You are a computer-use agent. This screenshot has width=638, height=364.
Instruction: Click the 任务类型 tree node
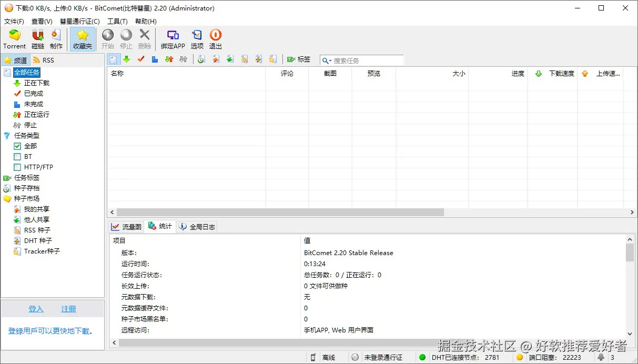26,135
